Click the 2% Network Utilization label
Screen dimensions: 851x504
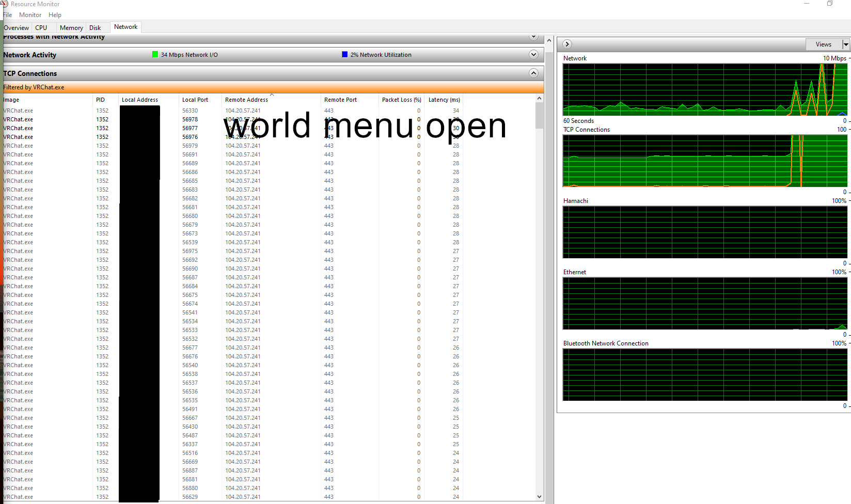click(381, 55)
